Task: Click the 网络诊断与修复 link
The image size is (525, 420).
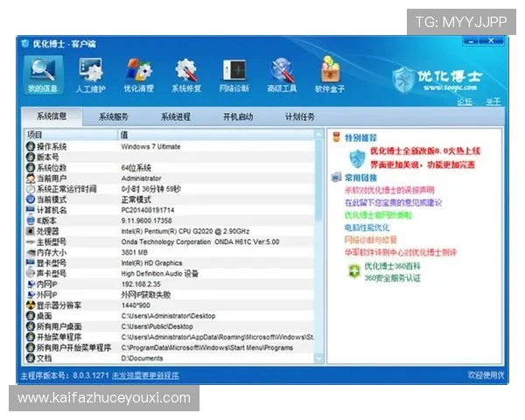Action: click(x=371, y=239)
